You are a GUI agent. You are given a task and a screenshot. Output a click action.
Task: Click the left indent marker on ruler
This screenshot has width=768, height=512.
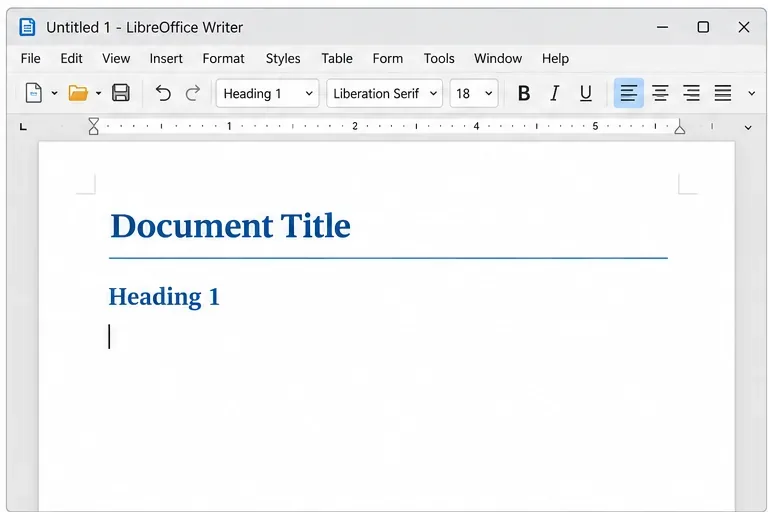94,126
